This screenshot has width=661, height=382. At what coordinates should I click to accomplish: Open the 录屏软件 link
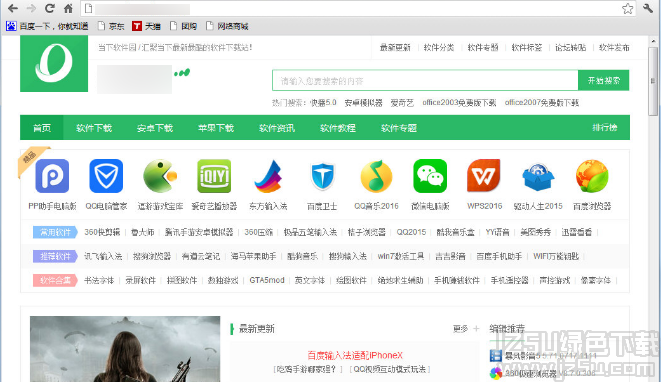(x=140, y=280)
